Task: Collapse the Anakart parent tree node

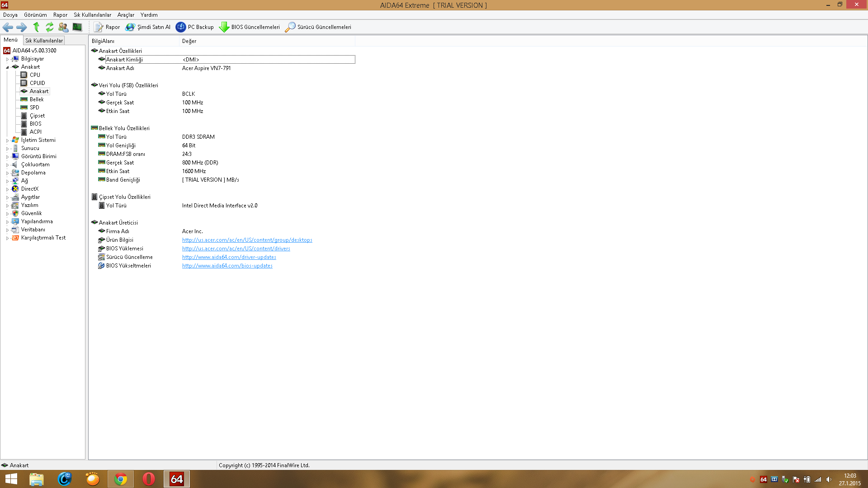Action: (7, 67)
